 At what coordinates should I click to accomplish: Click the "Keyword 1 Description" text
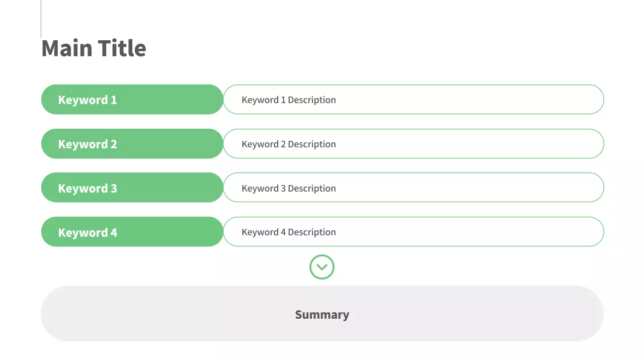[x=289, y=100]
